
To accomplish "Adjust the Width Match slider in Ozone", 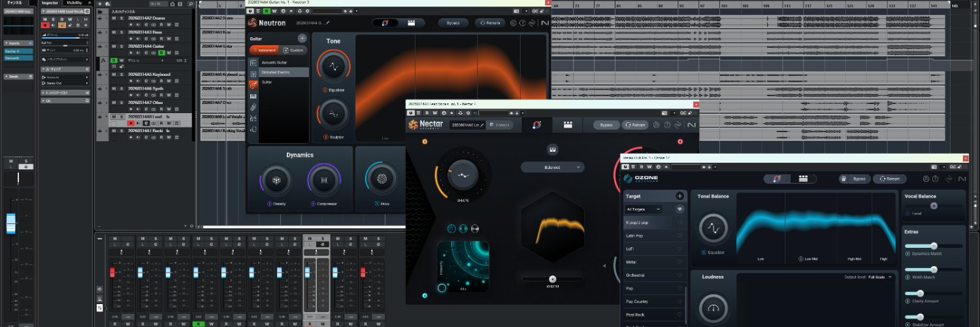I will (934, 269).
